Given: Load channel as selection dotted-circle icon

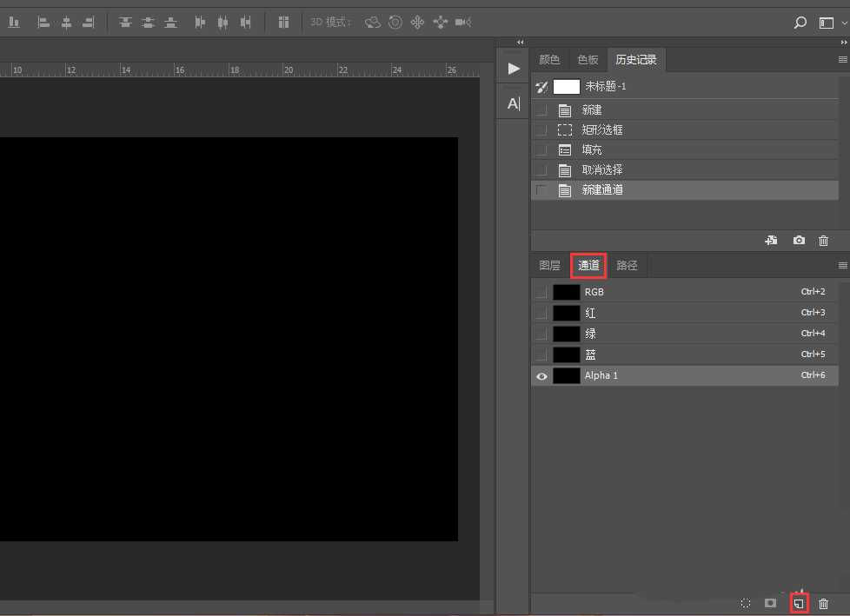Looking at the screenshot, I should [x=745, y=603].
